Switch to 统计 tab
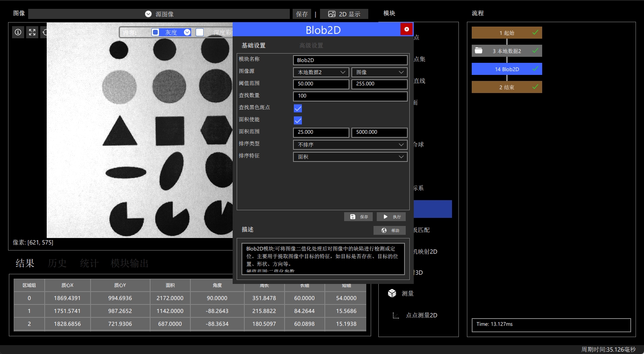 (89, 263)
